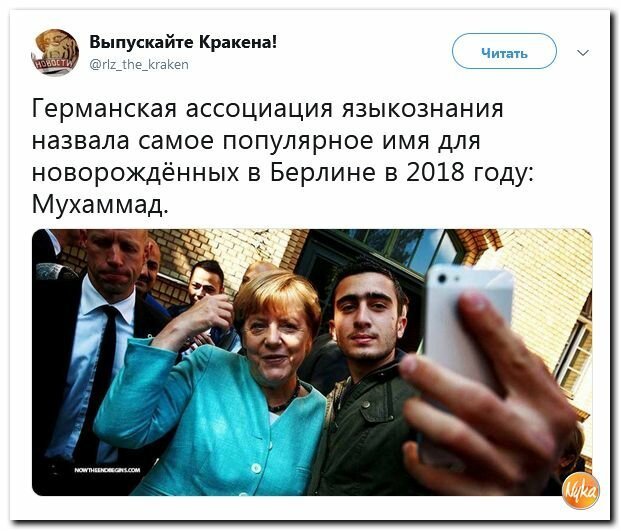Click the number 2018 in the tweet text
621x531 pixels.
(435, 172)
